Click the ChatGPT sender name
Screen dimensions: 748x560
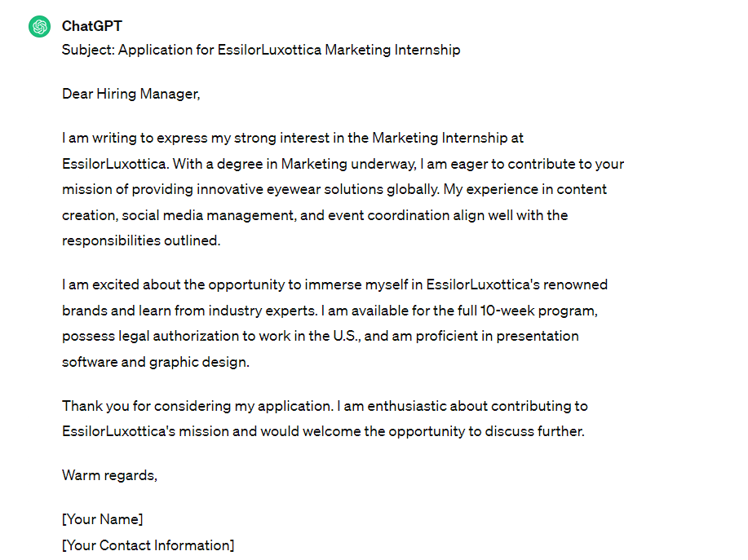pyautogui.click(x=92, y=26)
